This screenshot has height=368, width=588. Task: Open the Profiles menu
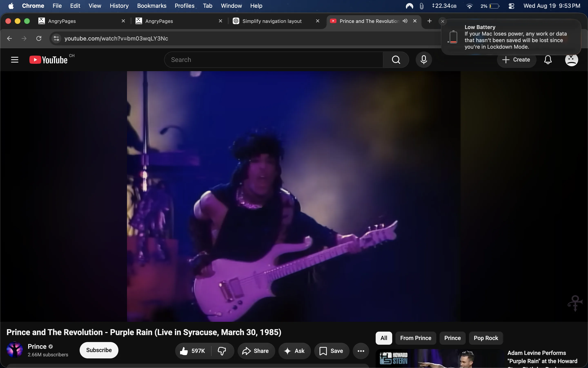[184, 6]
